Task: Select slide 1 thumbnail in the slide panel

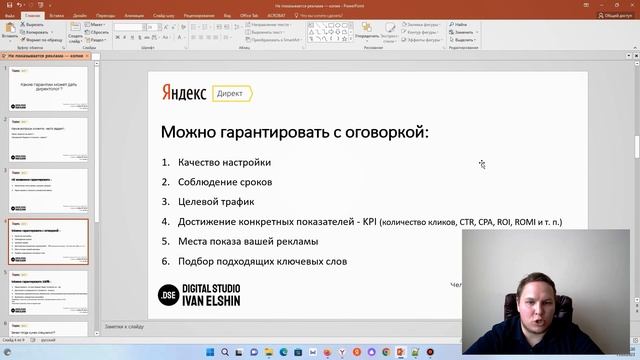Action: pos(48,89)
